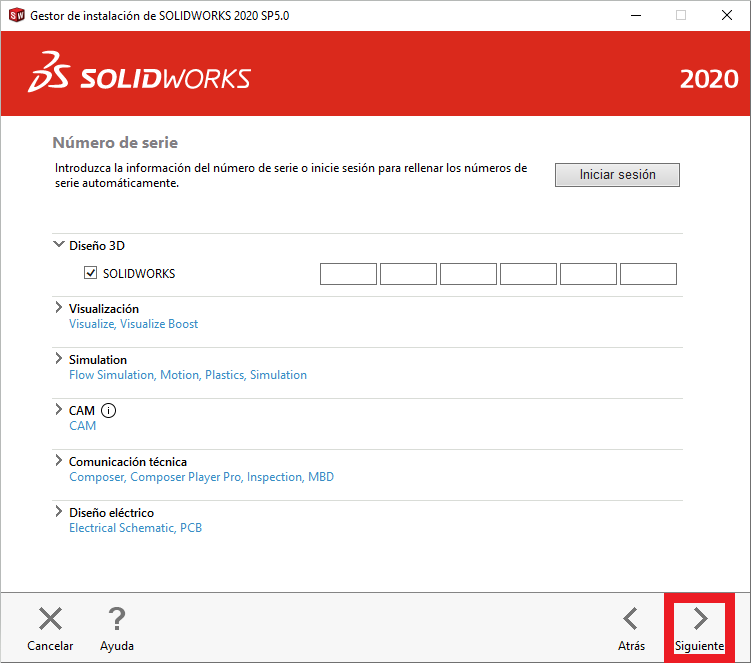The width and height of the screenshot is (751, 663).
Task: Collapse the Diseño 3D section
Action: coord(58,244)
